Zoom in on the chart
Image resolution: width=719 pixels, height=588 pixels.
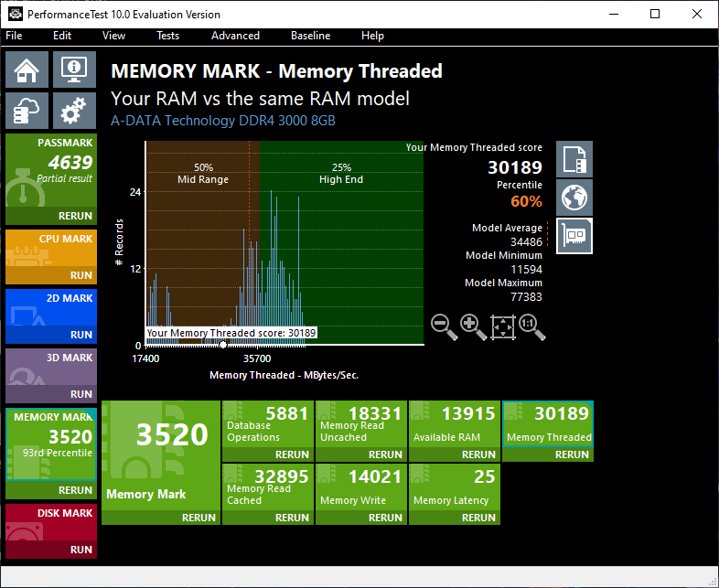pos(473,326)
